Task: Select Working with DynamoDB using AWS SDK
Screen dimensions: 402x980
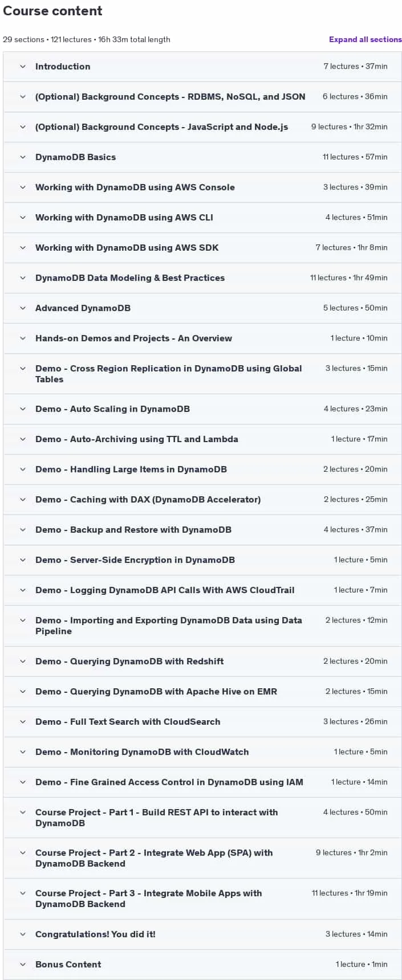Action: [x=202, y=248]
